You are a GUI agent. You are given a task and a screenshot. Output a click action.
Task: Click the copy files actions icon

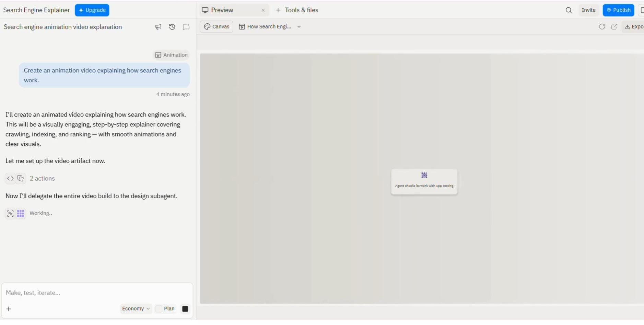(x=21, y=178)
